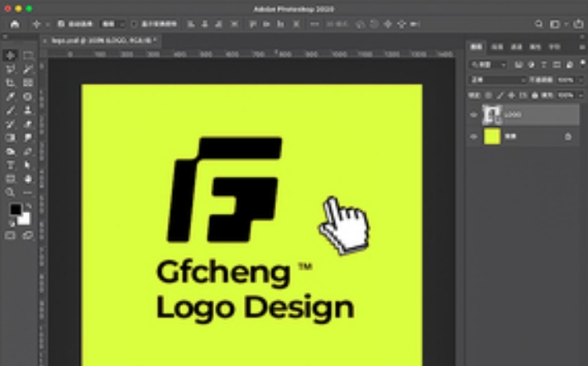
Task: Align left edges in options bar
Action: pos(191,24)
